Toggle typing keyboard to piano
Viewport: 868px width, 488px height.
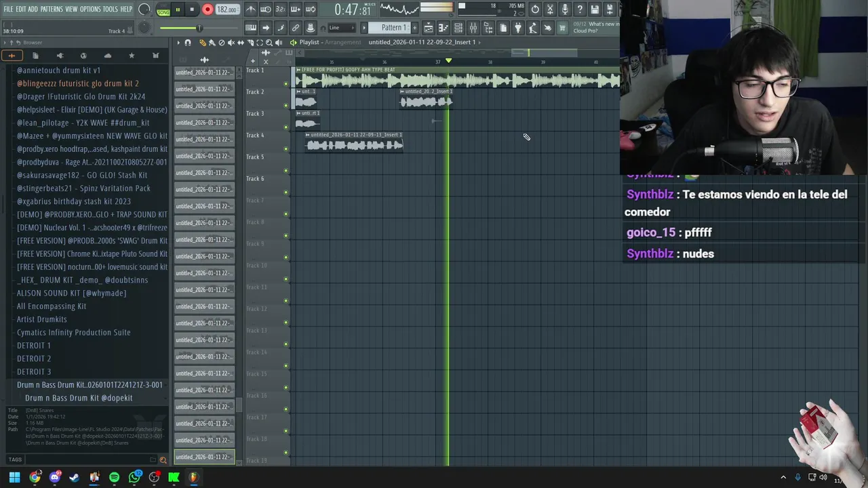251,28
